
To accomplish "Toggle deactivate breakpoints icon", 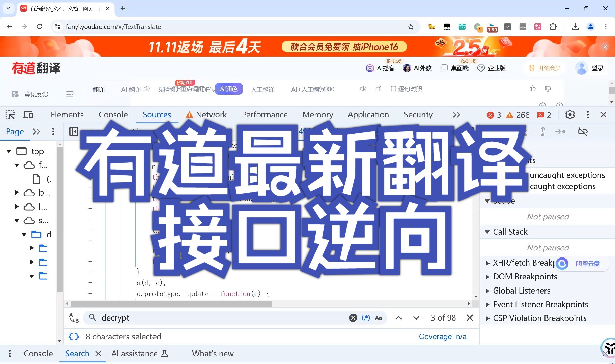I will click(583, 132).
